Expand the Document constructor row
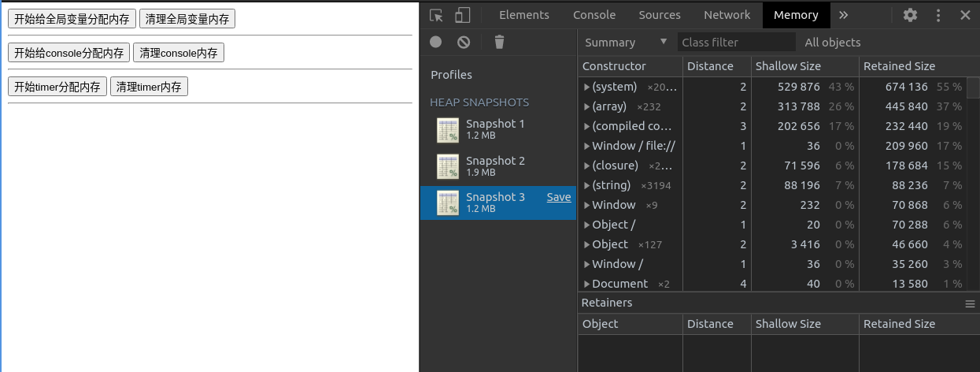Screen dimensions: 980x372 point(587,284)
